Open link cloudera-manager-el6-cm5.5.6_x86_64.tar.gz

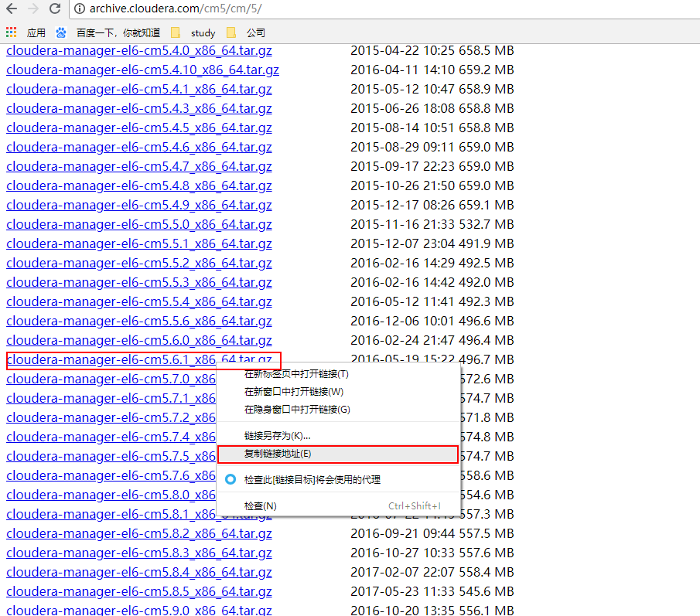(x=138, y=322)
